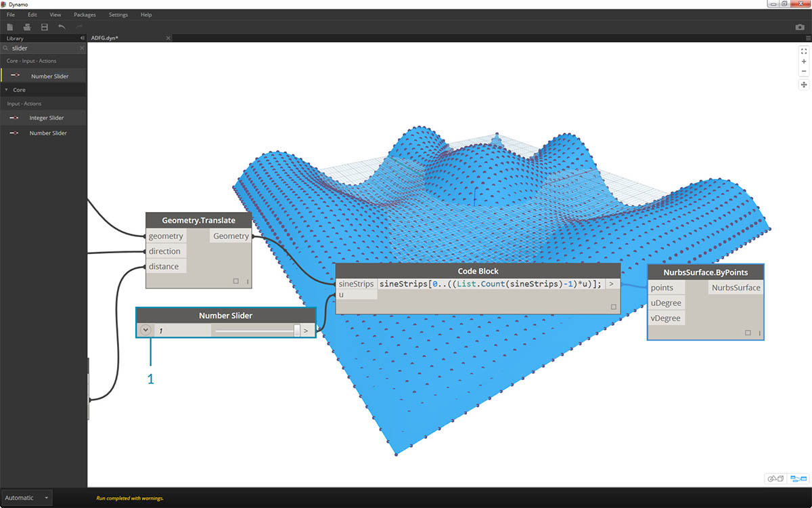The height and width of the screenshot is (508, 812).
Task: Click the pan mode arrows icon
Action: point(804,85)
